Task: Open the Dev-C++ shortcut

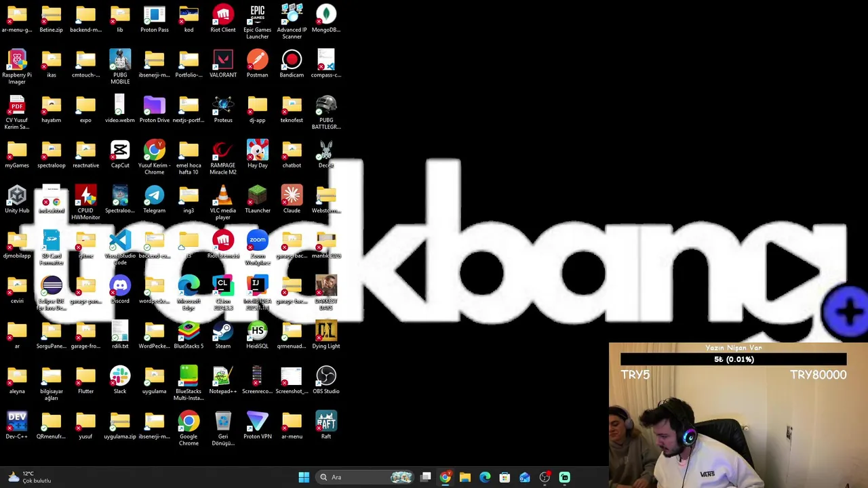Action: click(x=17, y=426)
